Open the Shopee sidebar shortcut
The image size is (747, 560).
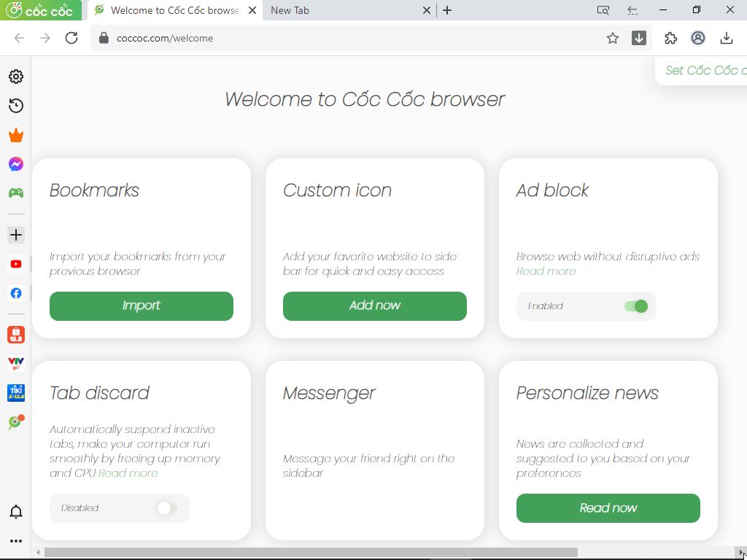pos(16,335)
